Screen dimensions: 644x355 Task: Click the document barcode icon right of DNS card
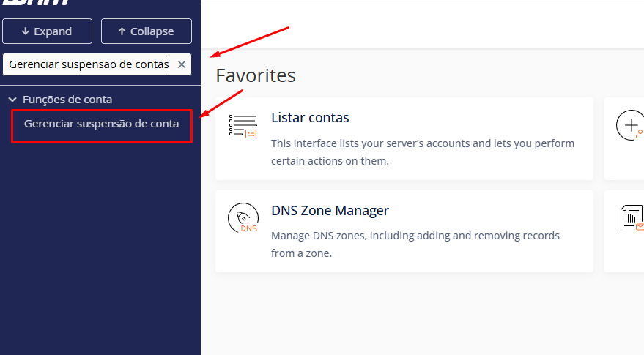click(x=632, y=218)
